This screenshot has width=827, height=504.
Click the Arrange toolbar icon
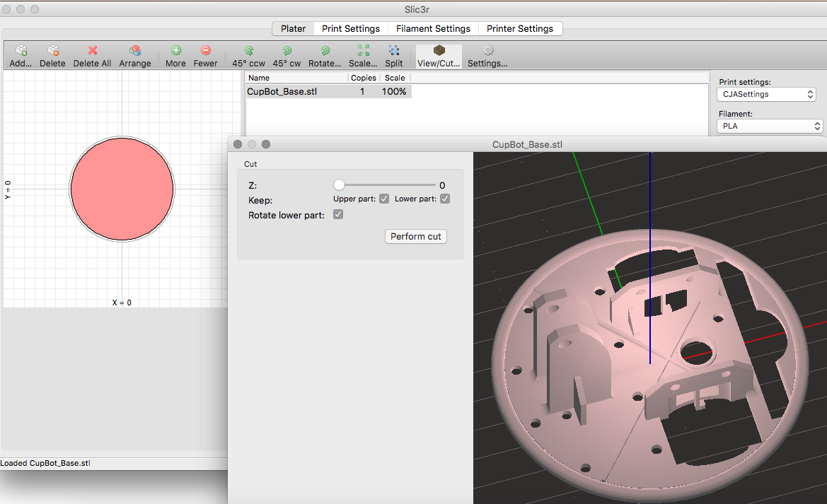point(135,51)
